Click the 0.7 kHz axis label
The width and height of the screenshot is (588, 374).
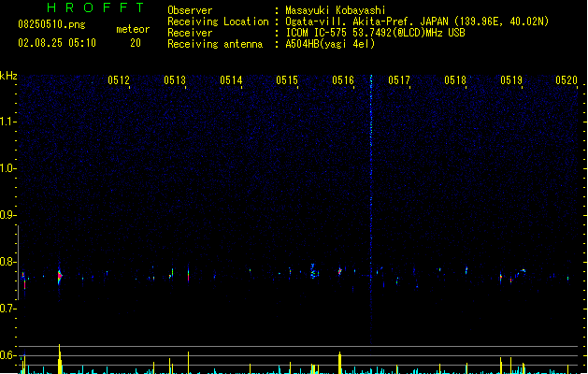click(x=7, y=309)
